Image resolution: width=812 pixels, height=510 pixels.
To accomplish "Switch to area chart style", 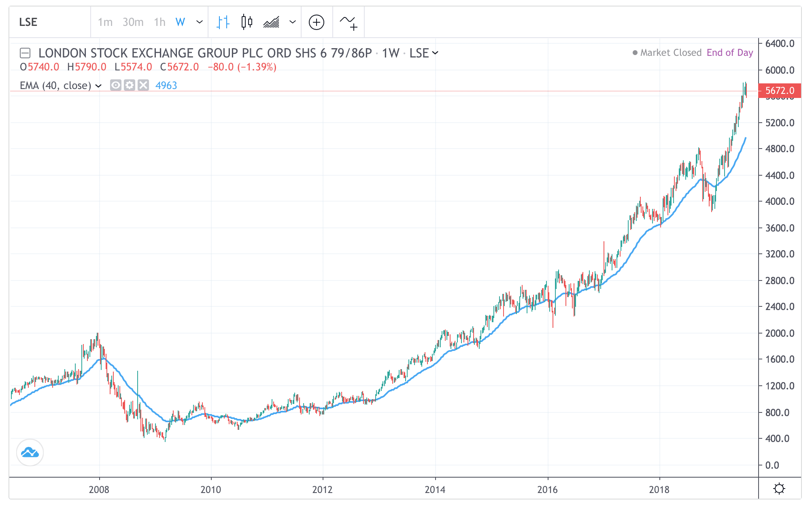I will 271,22.
